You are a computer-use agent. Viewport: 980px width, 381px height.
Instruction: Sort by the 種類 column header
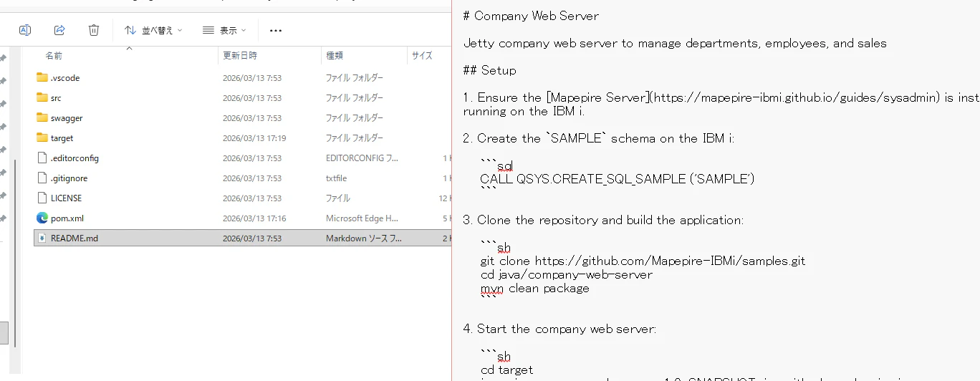(x=335, y=55)
